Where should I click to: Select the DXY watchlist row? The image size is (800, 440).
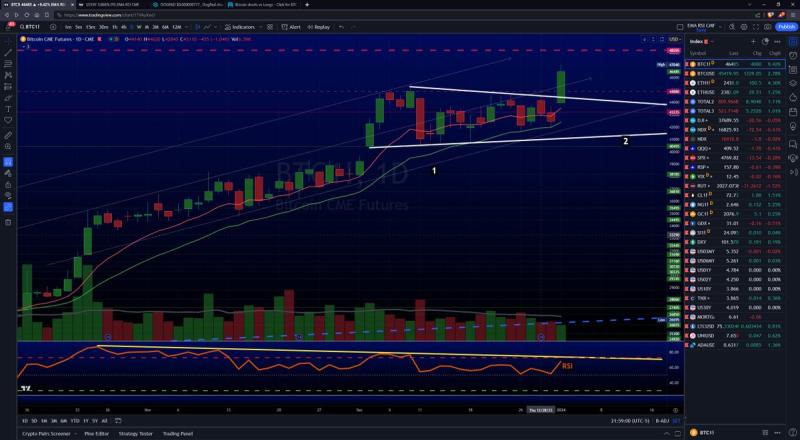pyautogui.click(x=735, y=242)
